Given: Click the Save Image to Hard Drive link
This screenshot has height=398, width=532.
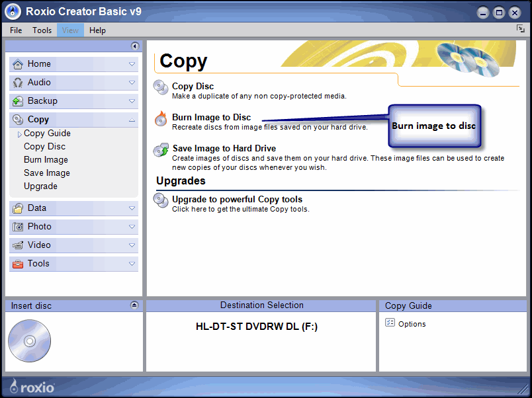Looking at the screenshot, I should (224, 149).
